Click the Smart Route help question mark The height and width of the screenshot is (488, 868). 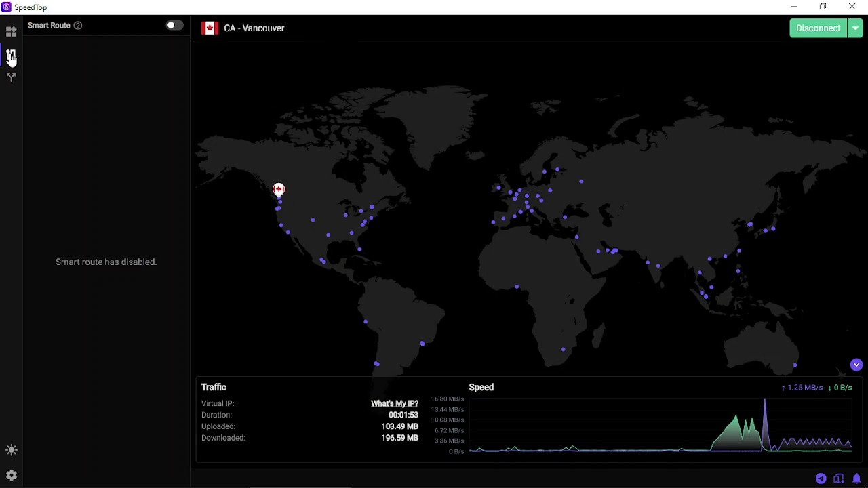(78, 26)
